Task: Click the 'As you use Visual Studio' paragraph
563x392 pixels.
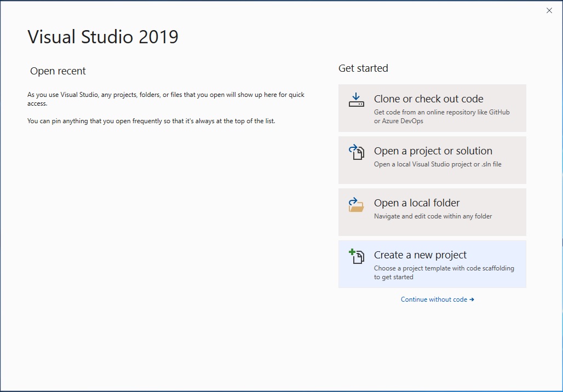Action: click(x=166, y=99)
